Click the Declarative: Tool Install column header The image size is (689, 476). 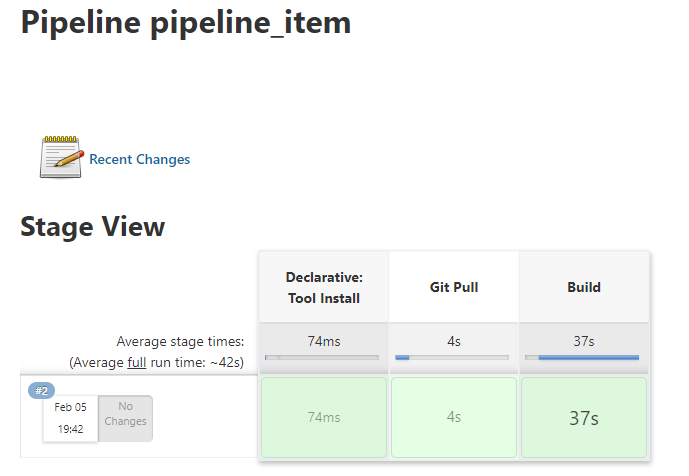point(323,287)
